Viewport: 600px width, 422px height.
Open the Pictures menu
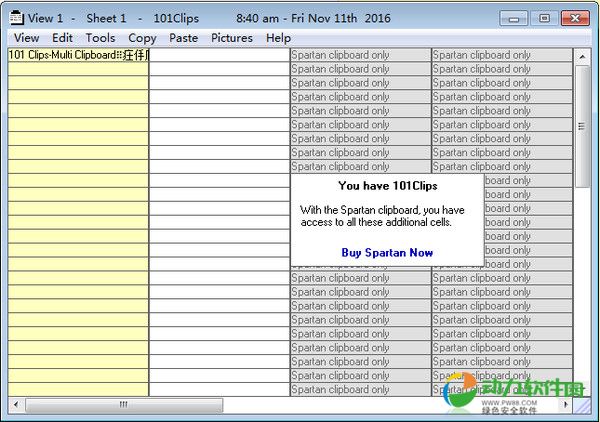click(232, 38)
